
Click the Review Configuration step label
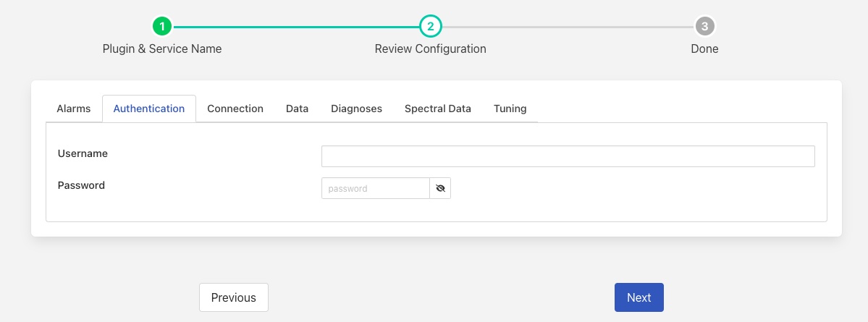430,49
